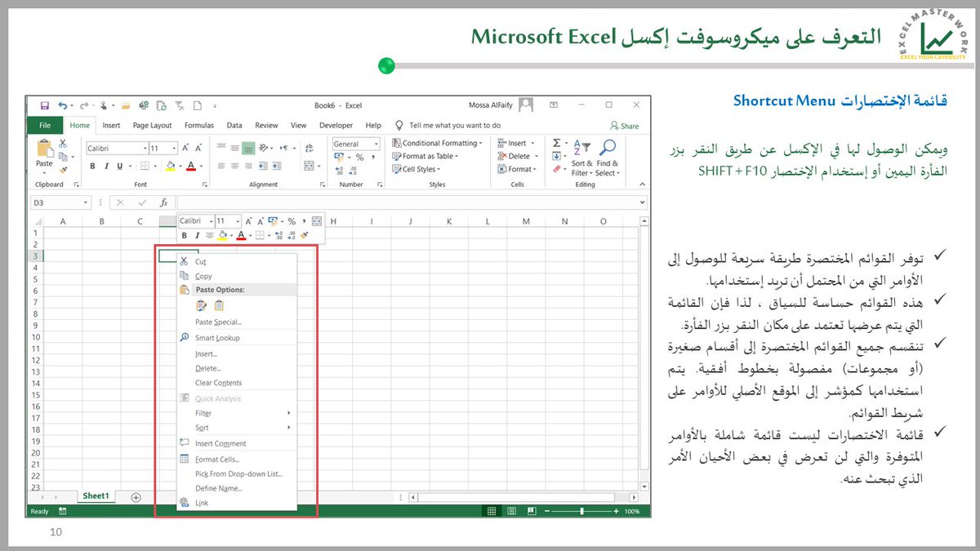Image resolution: width=980 pixels, height=551 pixels.
Task: Choose Paste Special... in the context menu
Action: [x=237, y=322]
